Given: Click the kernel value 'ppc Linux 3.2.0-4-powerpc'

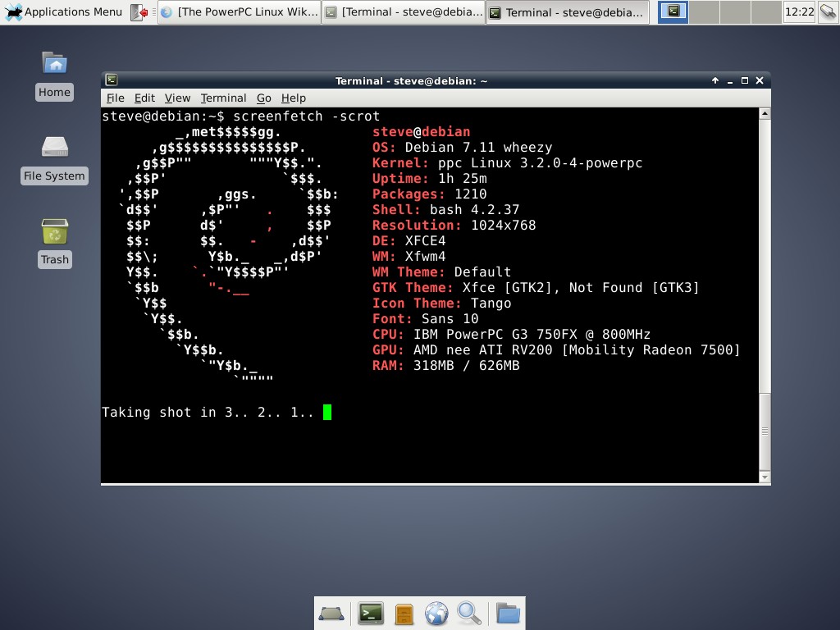Looking at the screenshot, I should pos(540,163).
